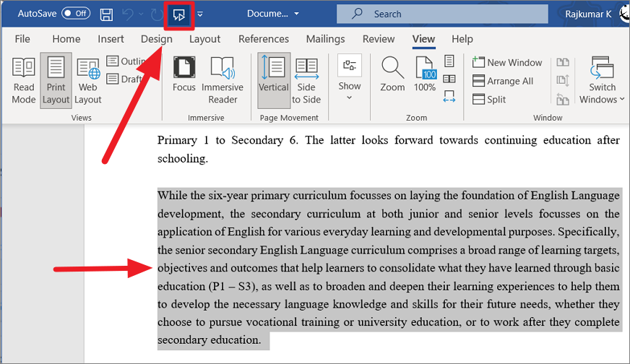Click the Multiple Pages zoom icon
The height and width of the screenshot is (364, 630).
coord(449,79)
